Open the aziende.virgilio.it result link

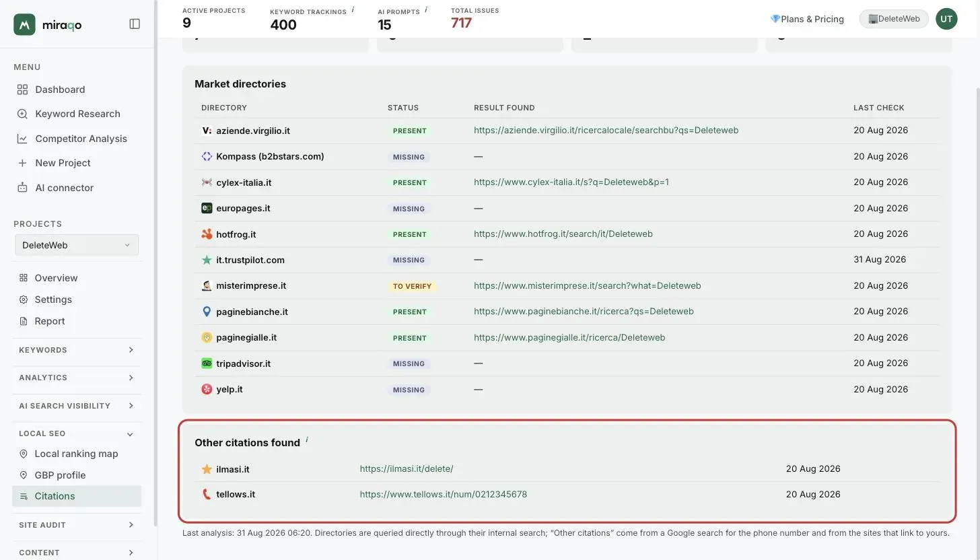(x=606, y=130)
